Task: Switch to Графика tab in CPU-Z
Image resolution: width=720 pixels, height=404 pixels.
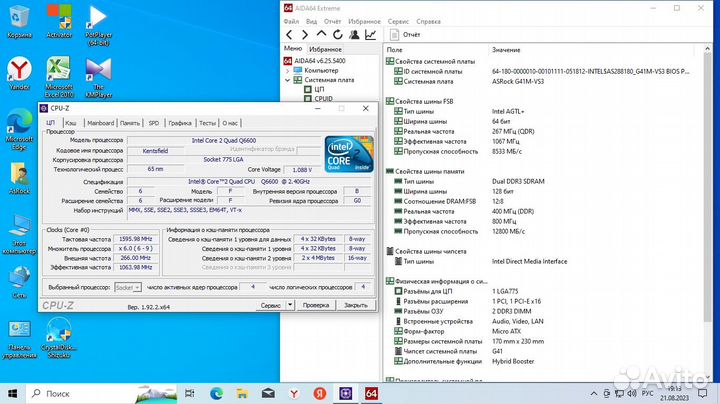Action: pos(180,123)
